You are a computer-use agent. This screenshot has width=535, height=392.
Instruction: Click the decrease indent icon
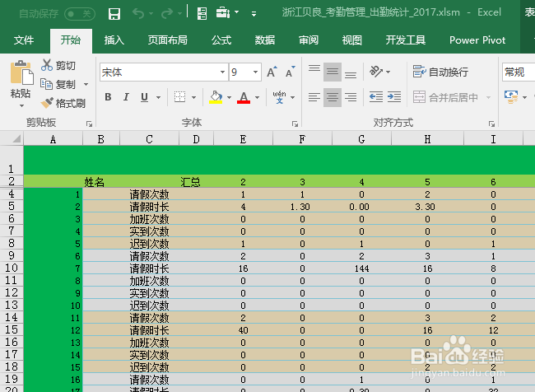[376, 97]
